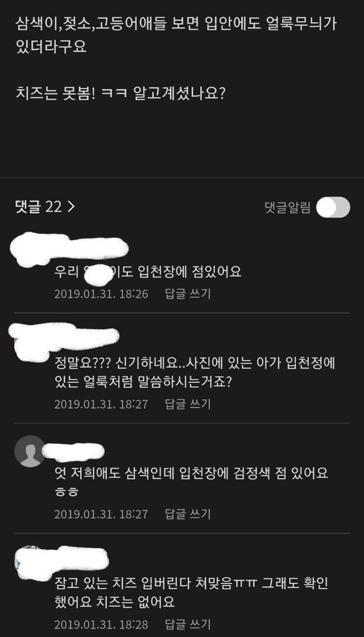Viewport: 364px width, 637px height.
Task: Open the first commenter's blurred nickname
Action: tap(69, 249)
